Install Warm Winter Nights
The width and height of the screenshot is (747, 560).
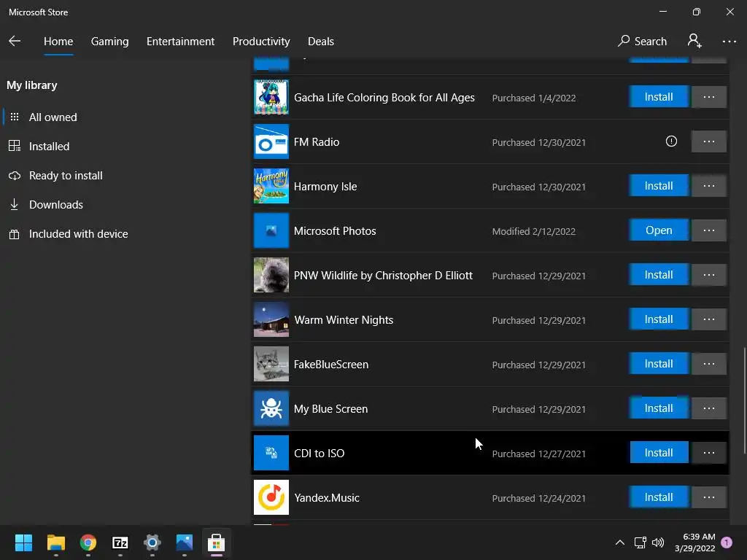[x=659, y=319]
